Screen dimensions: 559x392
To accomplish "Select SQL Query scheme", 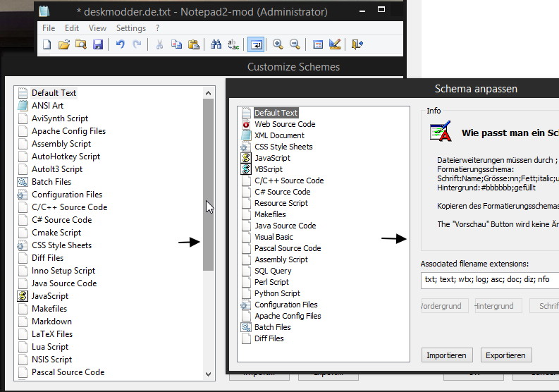I will [273, 271].
